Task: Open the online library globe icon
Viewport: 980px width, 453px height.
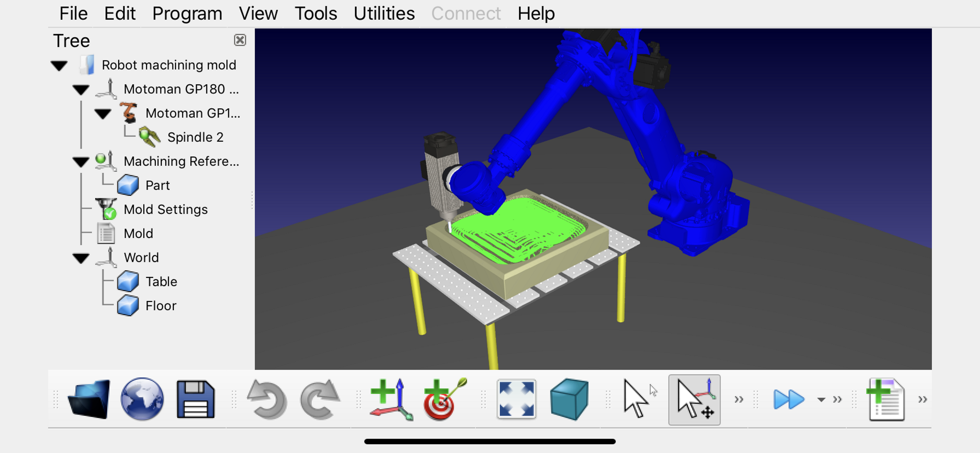Action: (142, 399)
